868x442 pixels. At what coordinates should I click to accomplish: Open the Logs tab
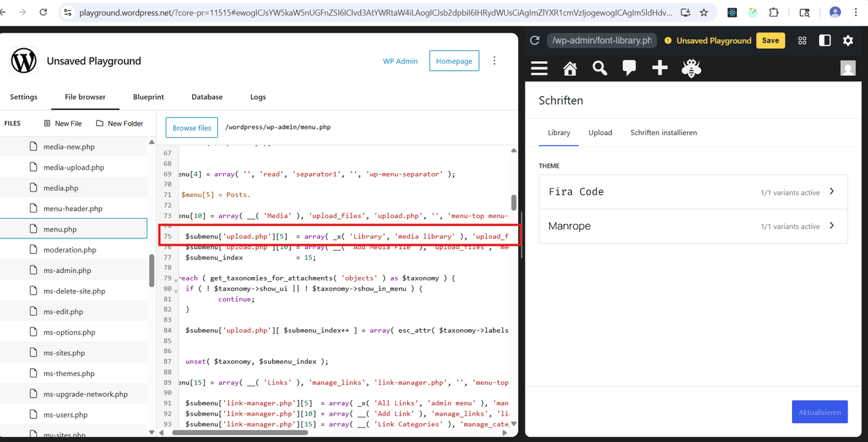pos(258,97)
